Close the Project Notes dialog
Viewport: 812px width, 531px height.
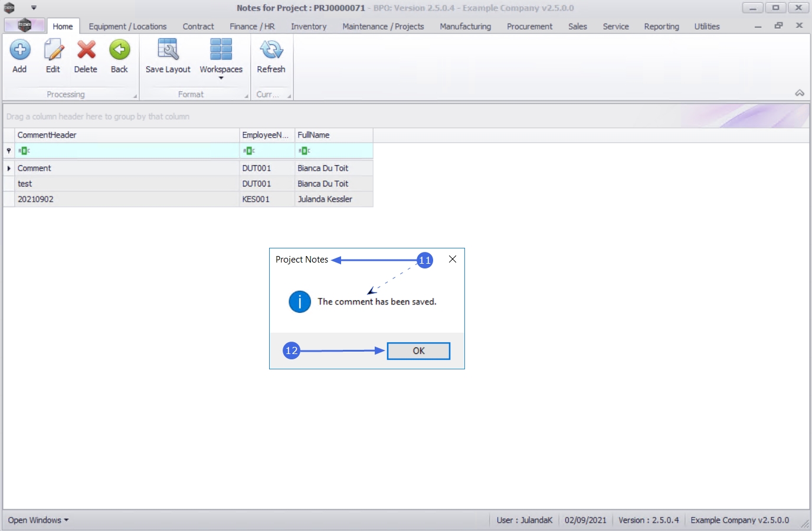tap(453, 259)
